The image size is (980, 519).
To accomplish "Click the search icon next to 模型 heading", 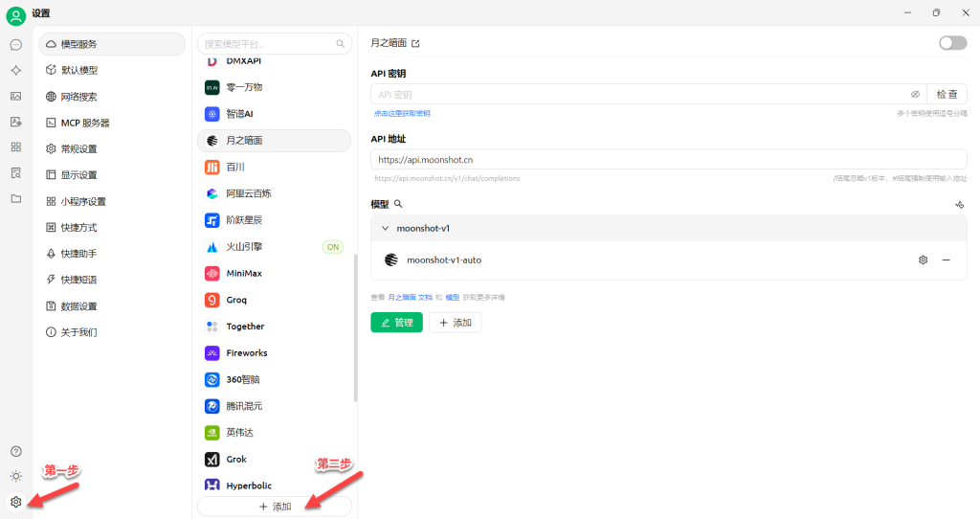I will coord(398,204).
